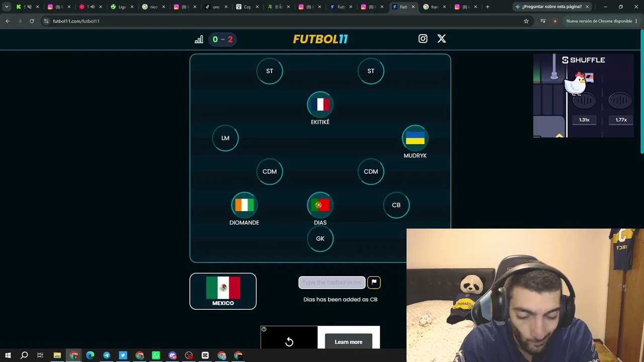Switch to the 'El' tab
The image size is (644, 362).
pyautogui.click(x=279, y=7)
